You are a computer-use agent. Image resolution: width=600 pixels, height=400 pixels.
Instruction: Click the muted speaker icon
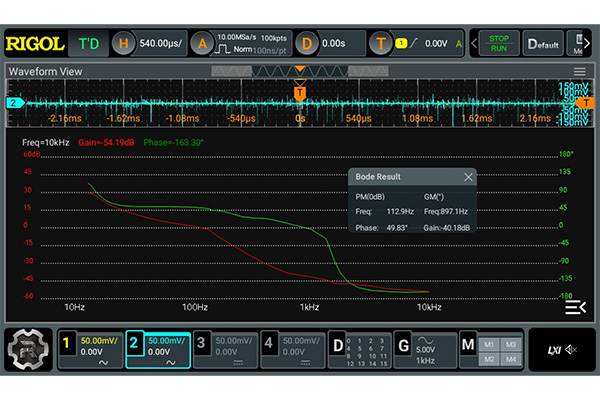click(571, 349)
